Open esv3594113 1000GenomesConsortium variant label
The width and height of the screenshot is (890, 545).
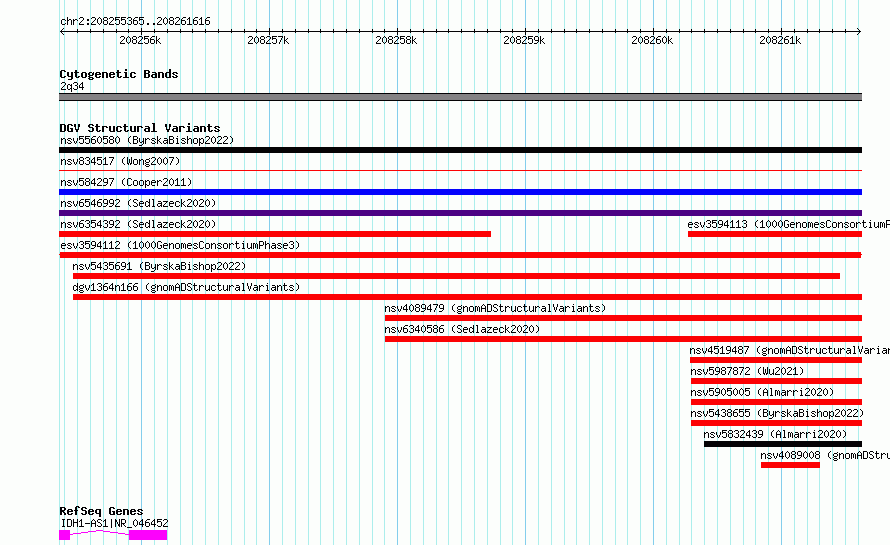788,224
